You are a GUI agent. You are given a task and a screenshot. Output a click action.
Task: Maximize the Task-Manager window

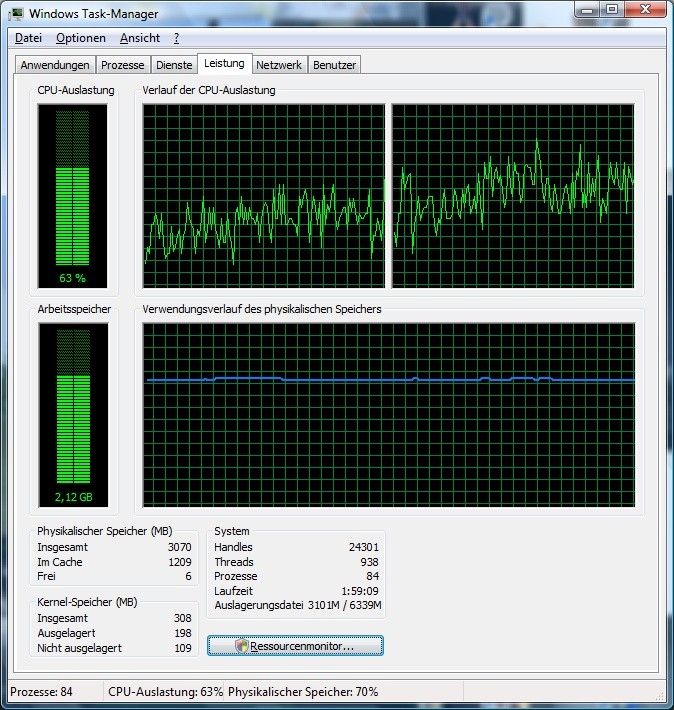coord(610,9)
